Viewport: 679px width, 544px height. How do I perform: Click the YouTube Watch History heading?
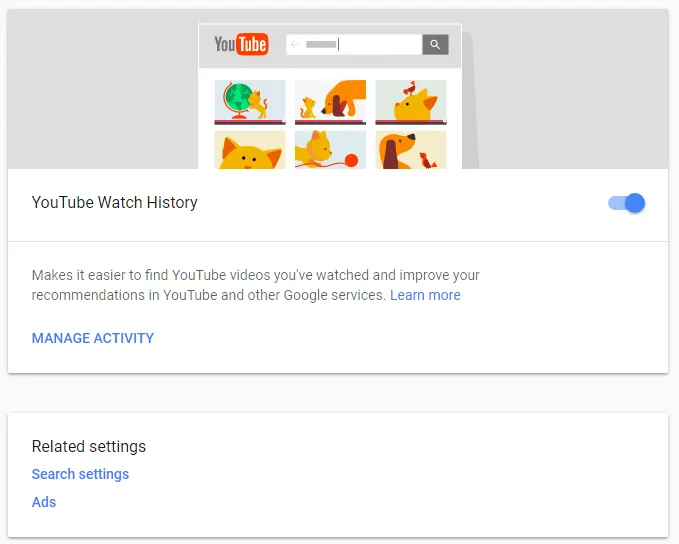(114, 202)
